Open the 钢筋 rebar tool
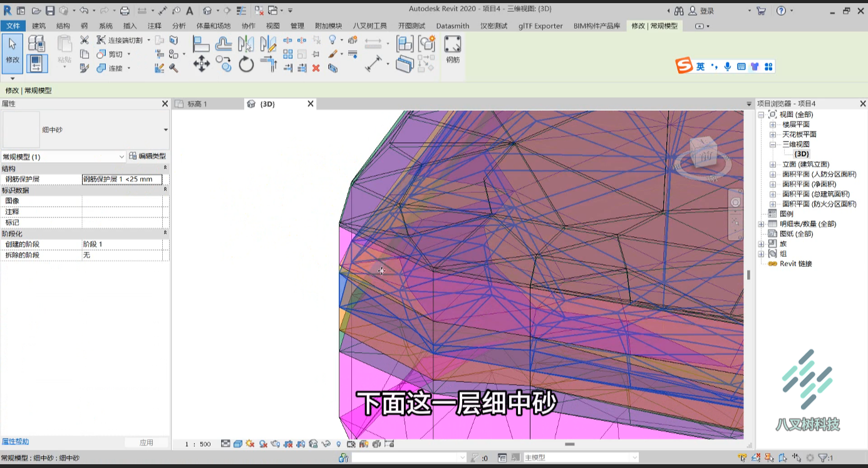 coord(453,49)
